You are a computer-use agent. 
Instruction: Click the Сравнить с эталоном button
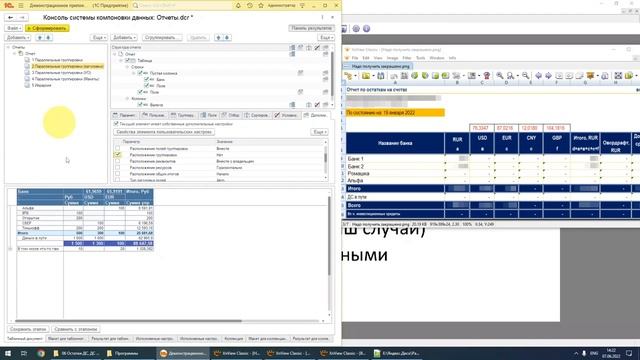click(76, 329)
